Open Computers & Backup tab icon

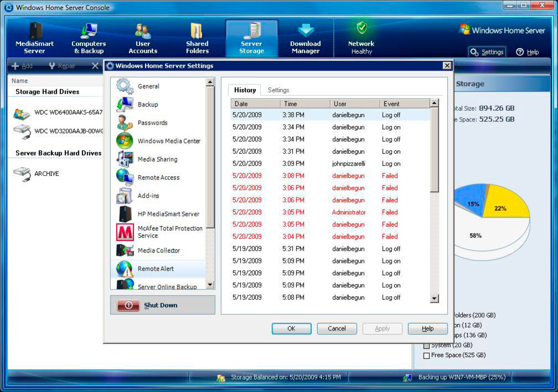(x=89, y=31)
